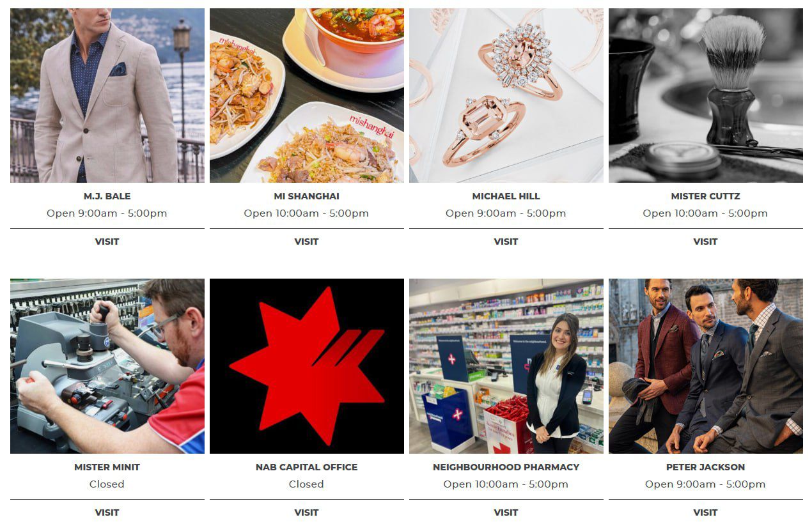
Task: Click VISIT under M.J. Bale
Action: [107, 242]
